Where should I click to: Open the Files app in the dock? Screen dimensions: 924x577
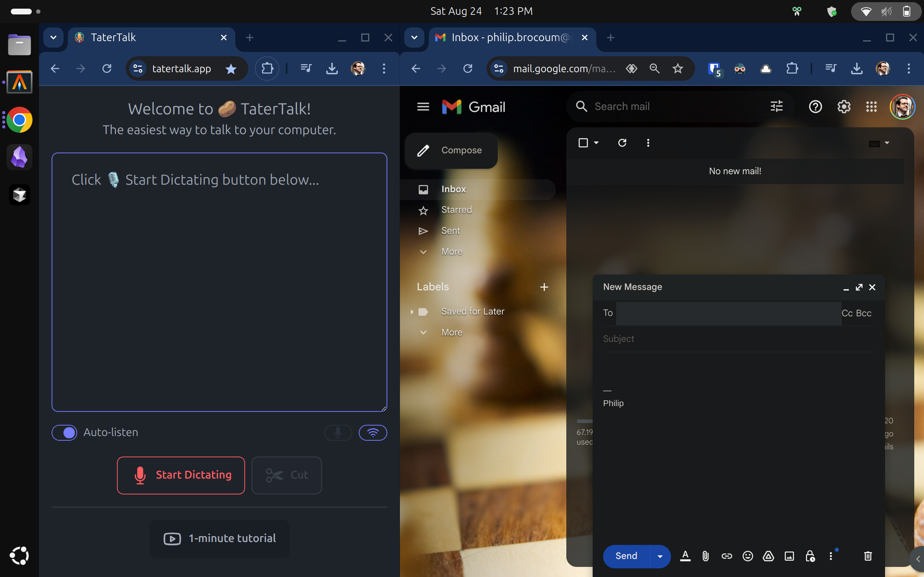tap(19, 45)
